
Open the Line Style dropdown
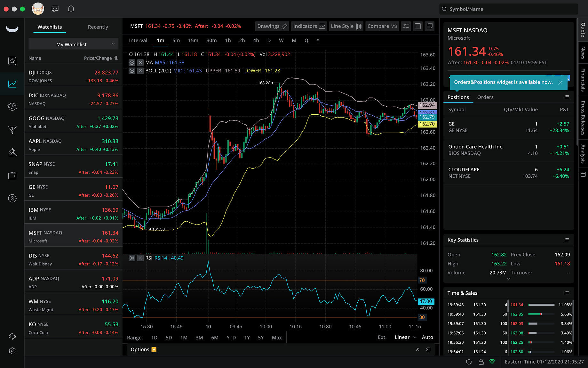coord(346,26)
